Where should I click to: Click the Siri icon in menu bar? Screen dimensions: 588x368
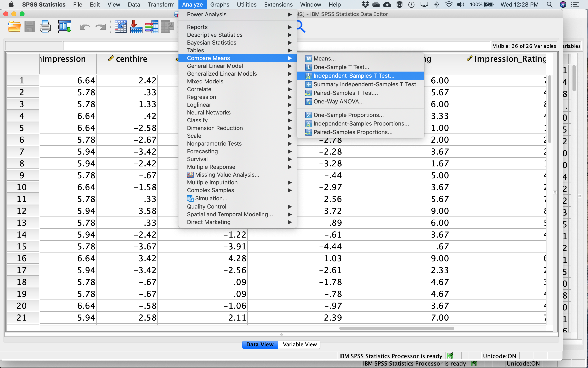(563, 5)
